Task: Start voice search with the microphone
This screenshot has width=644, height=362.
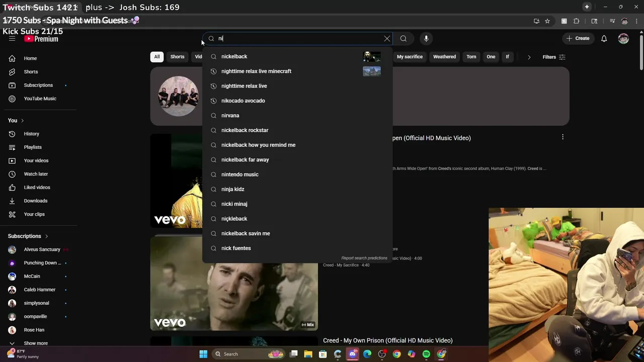Action: 426,39
